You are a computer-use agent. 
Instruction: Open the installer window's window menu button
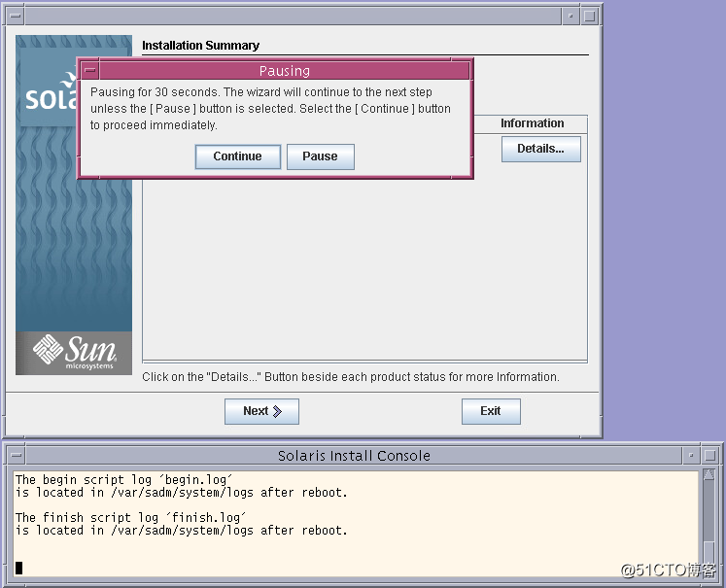tap(16, 17)
